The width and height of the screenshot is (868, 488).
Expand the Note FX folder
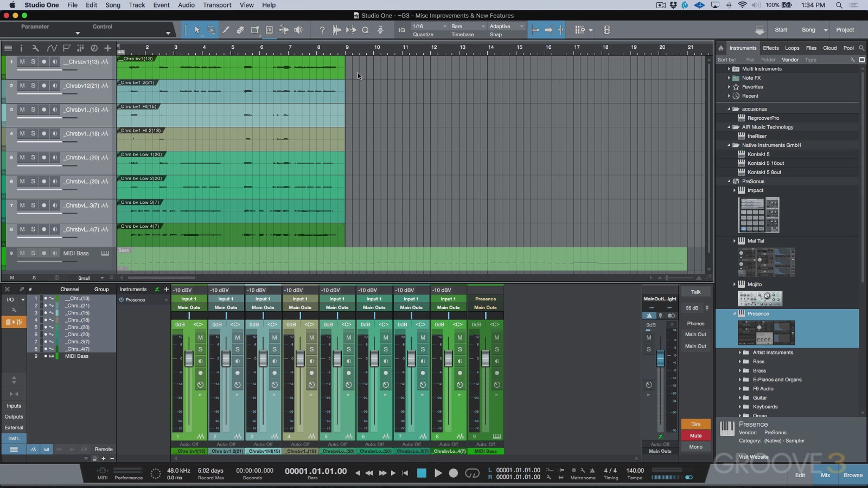coord(729,78)
